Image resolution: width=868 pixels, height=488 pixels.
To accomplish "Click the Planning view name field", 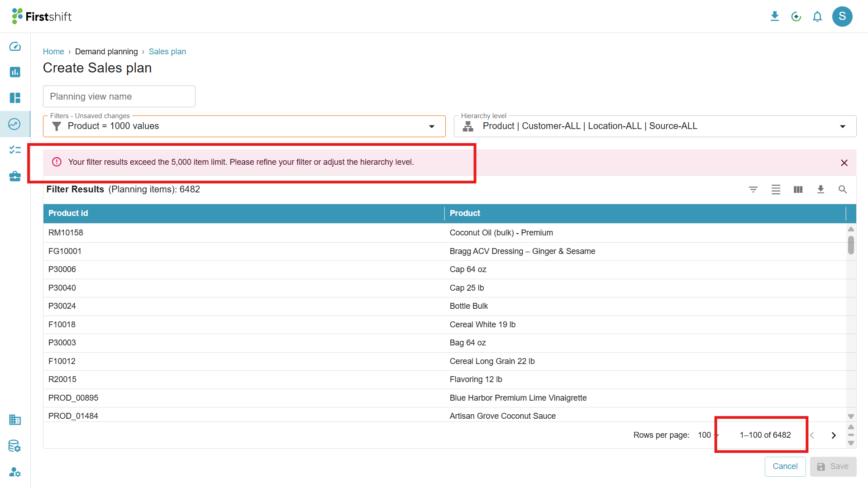I will point(119,96).
